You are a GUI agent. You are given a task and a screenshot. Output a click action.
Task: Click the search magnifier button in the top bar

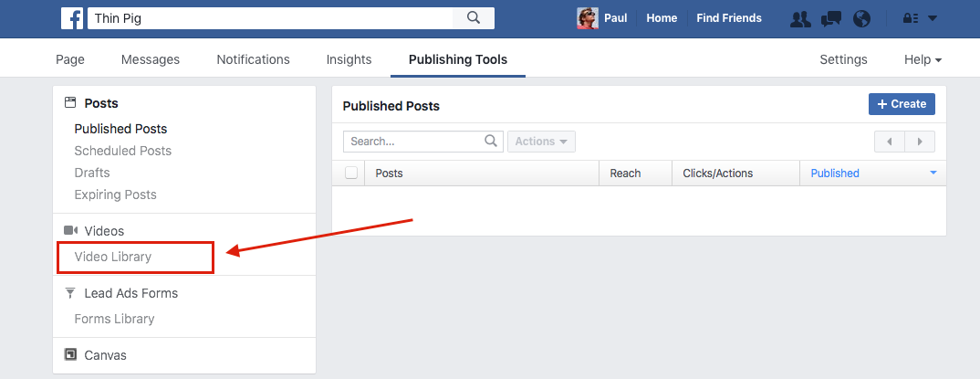pos(474,18)
